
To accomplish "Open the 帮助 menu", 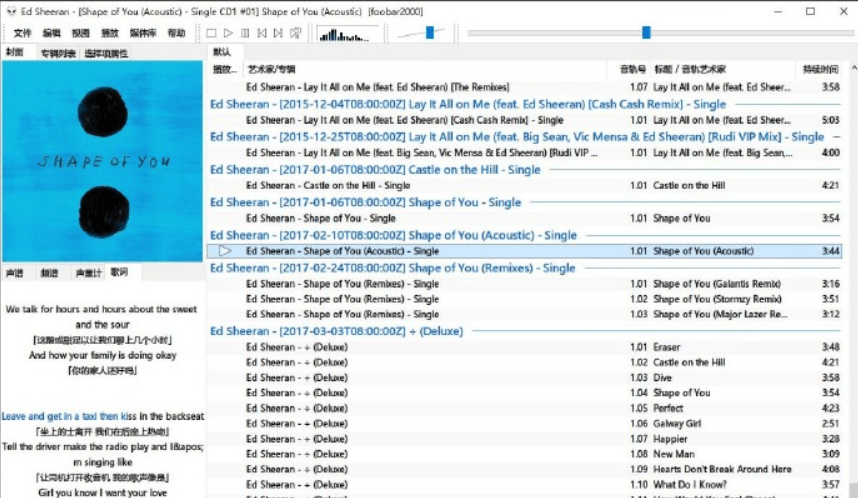I will coord(176,33).
